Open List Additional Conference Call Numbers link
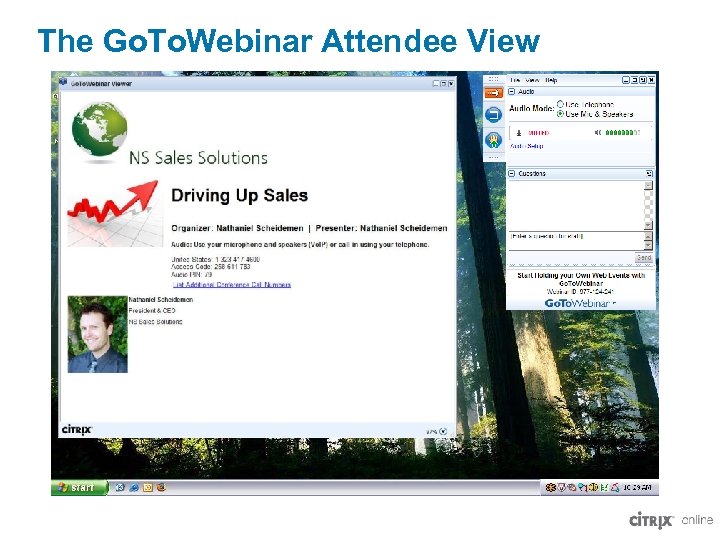This screenshot has height=540, width=720. click(x=232, y=285)
